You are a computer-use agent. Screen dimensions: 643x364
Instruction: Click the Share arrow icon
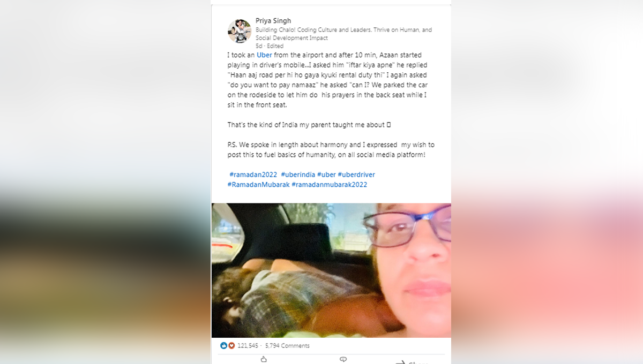(x=400, y=362)
